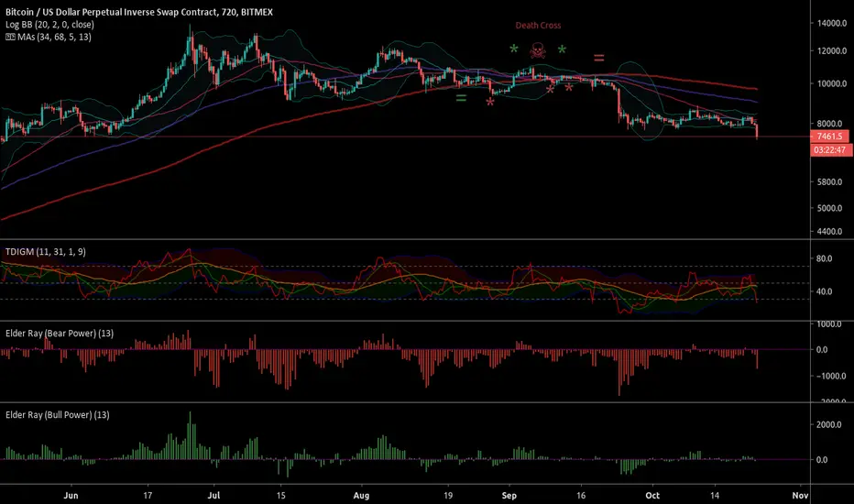Screen dimensions: 854x504
Task: Click the green asterisk left of skull
Action: pyautogui.click(x=513, y=50)
